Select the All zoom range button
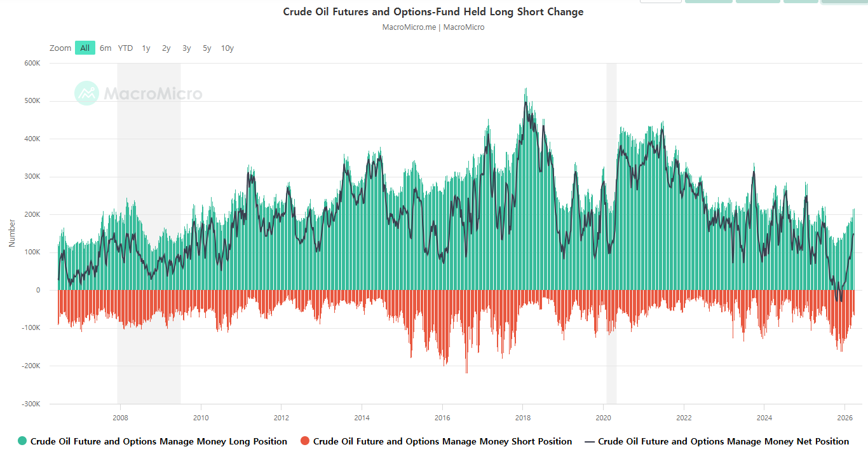This screenshot has height=454, width=868. [x=85, y=48]
